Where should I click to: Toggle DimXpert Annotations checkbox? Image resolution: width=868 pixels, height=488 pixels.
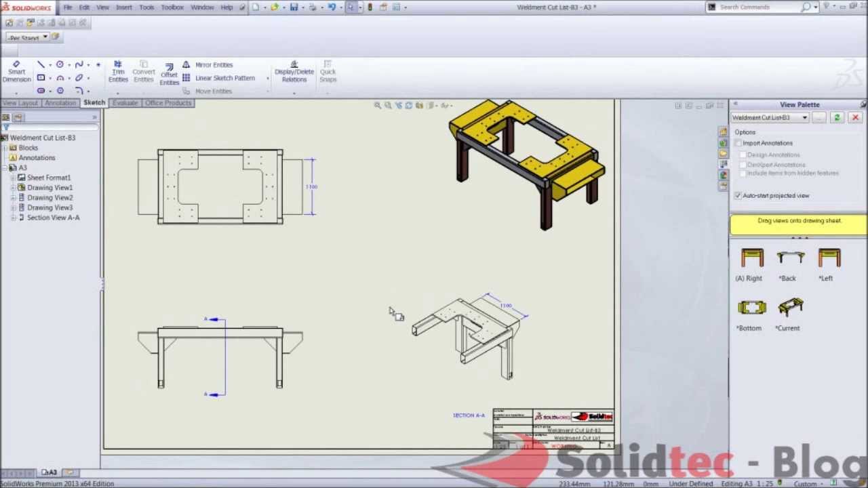[743, 165]
